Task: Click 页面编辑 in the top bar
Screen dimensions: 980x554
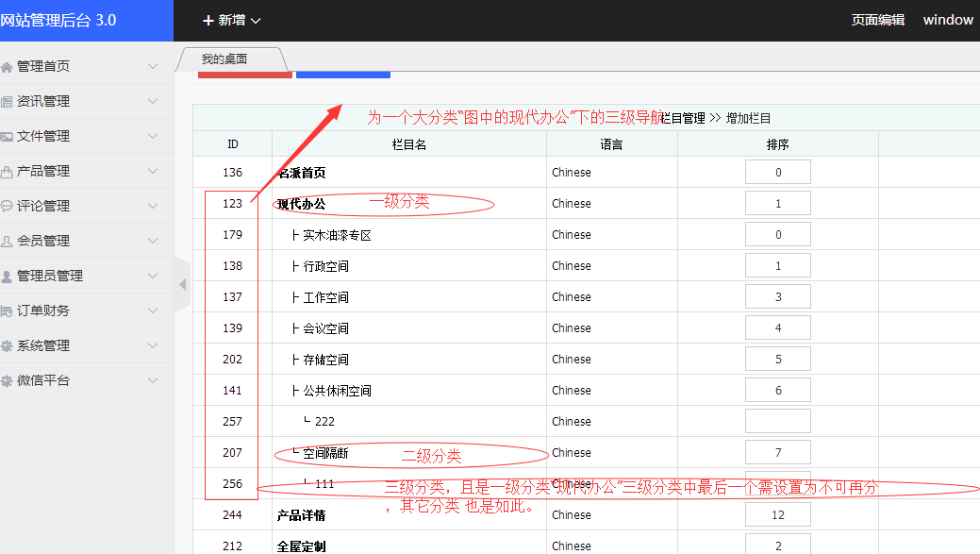Action: (877, 20)
